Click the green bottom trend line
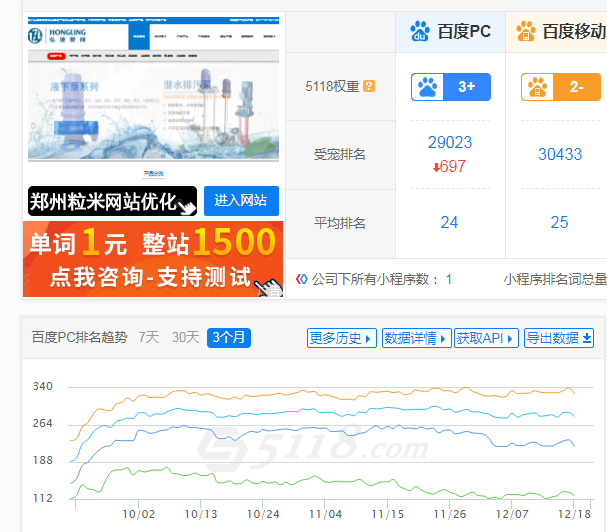The height and width of the screenshot is (532, 607). click(322, 482)
